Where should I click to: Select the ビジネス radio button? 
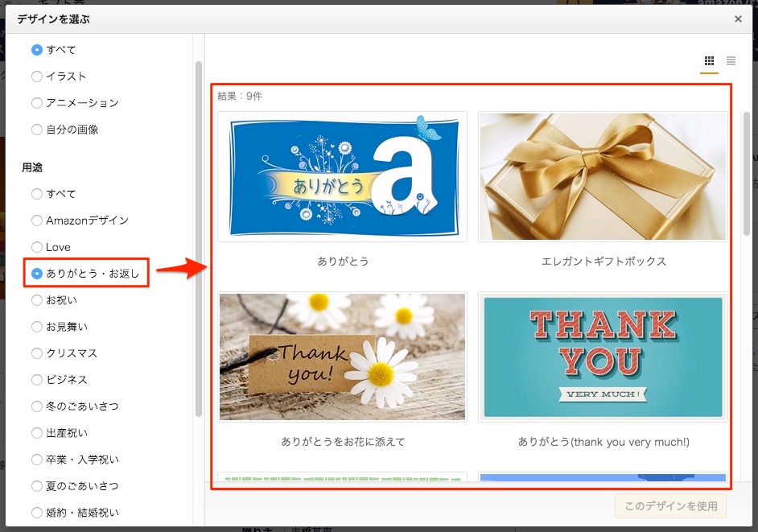tap(37, 380)
